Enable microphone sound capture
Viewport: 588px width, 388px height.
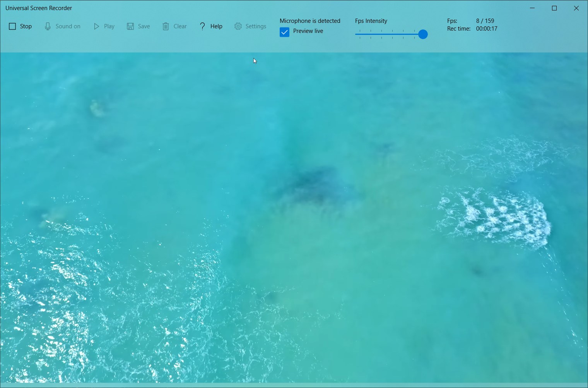coord(63,26)
